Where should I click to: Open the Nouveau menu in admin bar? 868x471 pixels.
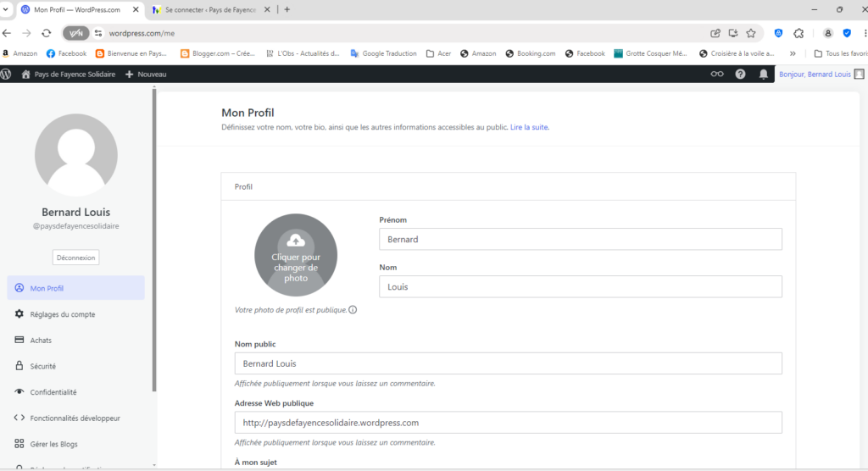tap(146, 75)
